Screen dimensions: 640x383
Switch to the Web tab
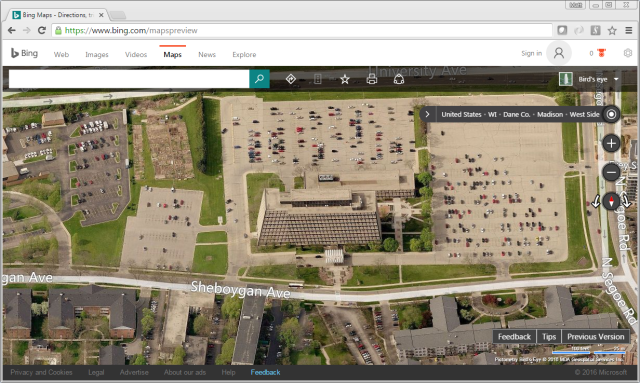(x=61, y=54)
